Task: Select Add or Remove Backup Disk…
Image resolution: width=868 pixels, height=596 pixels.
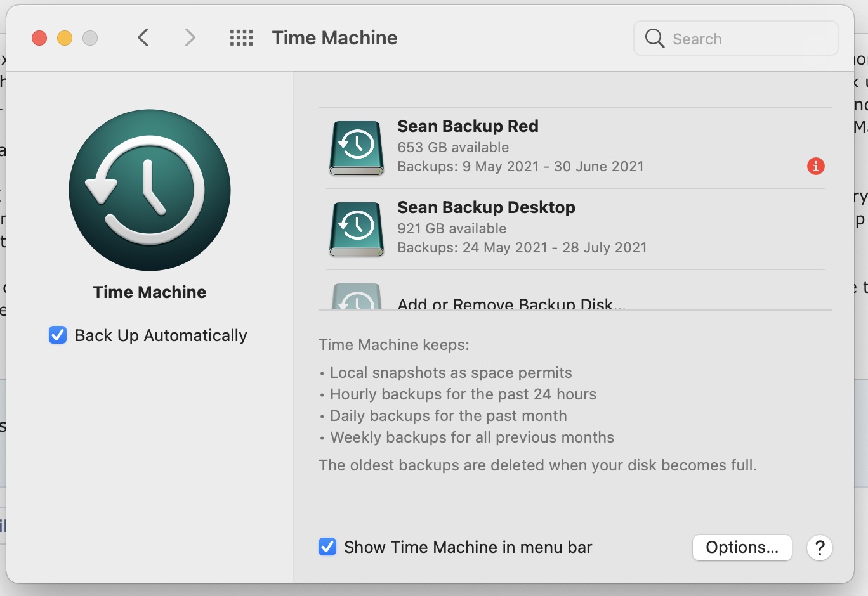Action: click(511, 304)
